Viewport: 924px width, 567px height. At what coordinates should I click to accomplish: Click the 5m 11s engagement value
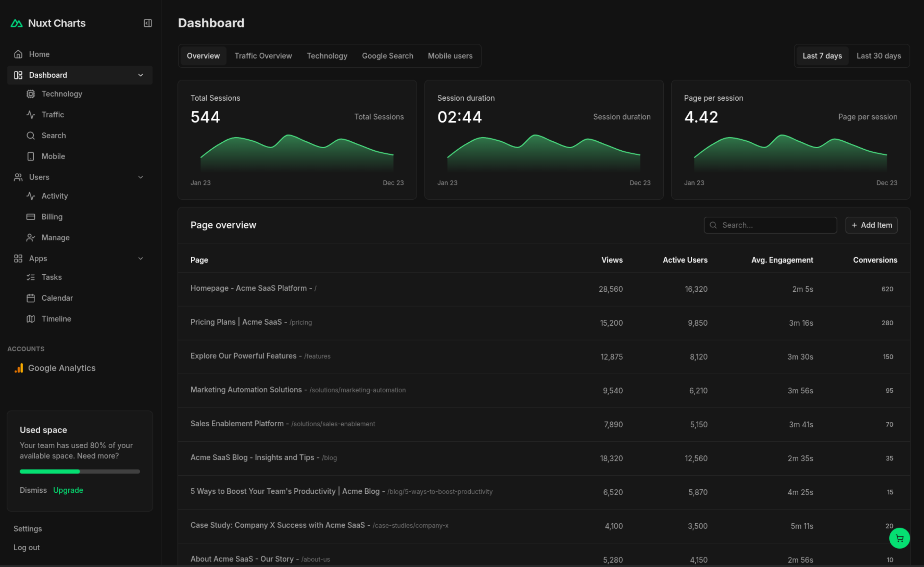coord(802,526)
